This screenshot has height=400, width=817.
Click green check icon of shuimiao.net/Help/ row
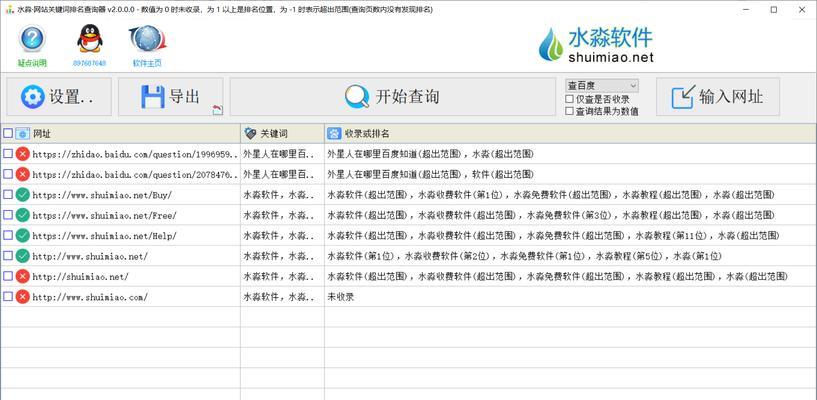point(22,235)
